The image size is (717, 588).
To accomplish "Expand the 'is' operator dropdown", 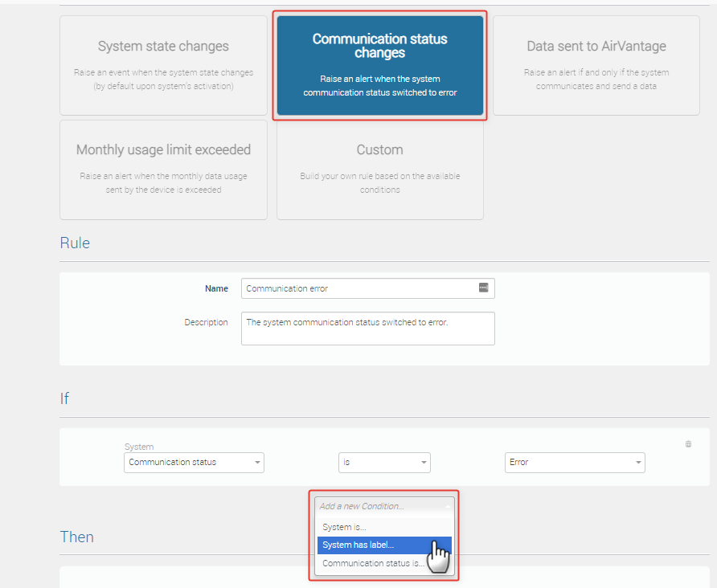I will click(x=383, y=463).
